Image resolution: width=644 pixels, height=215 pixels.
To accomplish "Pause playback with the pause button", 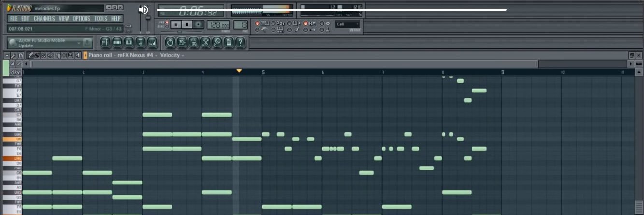I will (x=176, y=24).
